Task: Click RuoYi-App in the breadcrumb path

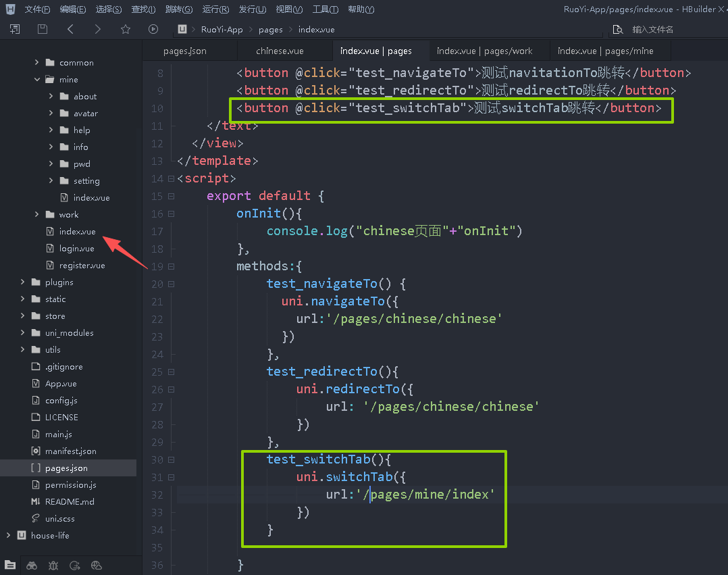Action: point(222,30)
